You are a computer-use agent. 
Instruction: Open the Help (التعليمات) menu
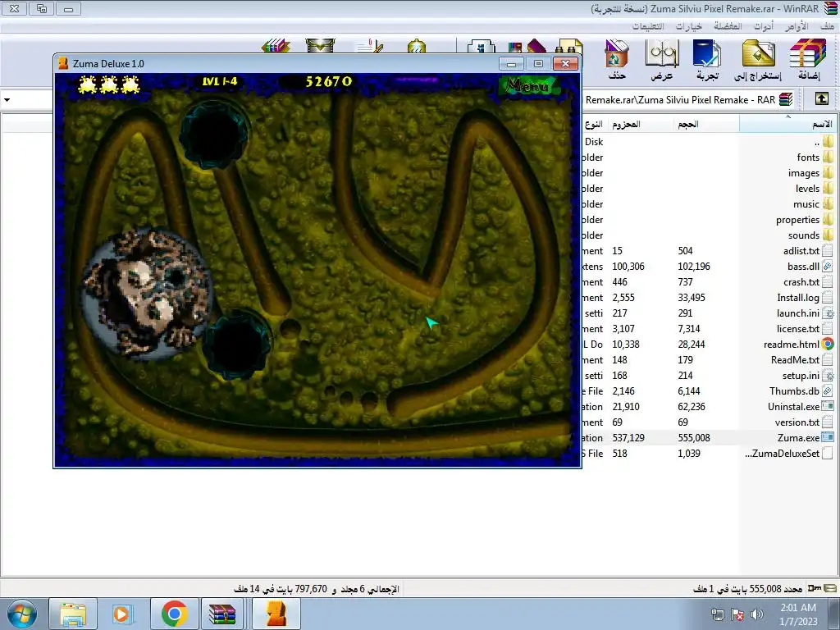click(x=648, y=25)
